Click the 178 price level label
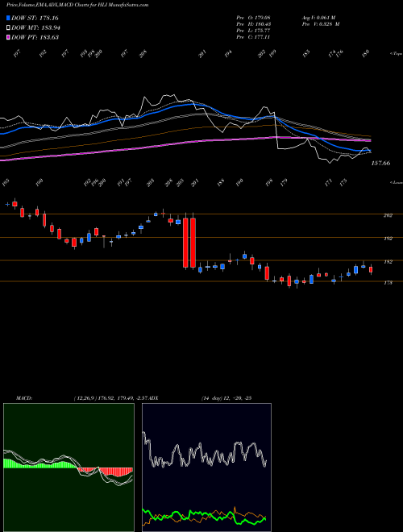The width and height of the screenshot is (403, 532). click(388, 283)
